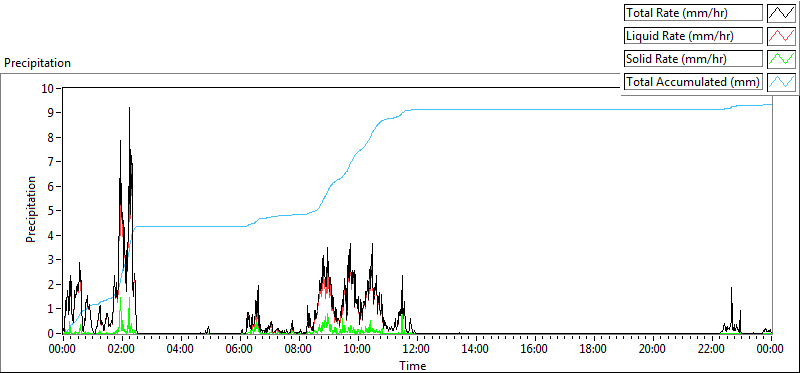Viewport: 800px width, 373px height.
Task: Click the Liquid Rate red line icon
Action: (781, 36)
